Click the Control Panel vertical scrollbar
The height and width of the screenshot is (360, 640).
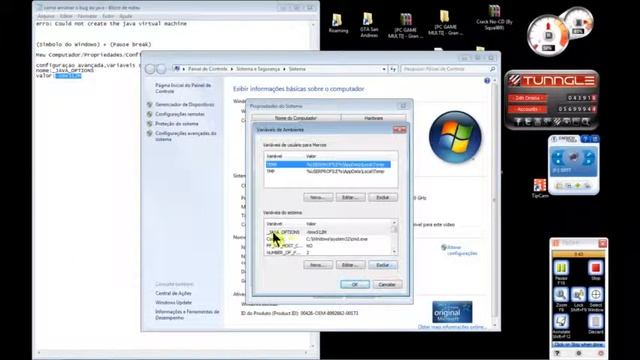click(494, 200)
